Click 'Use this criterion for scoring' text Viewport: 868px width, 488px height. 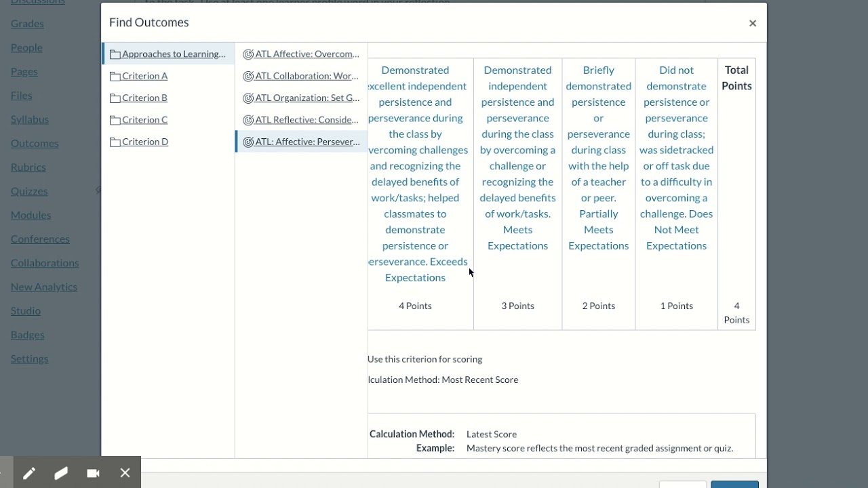[x=425, y=359]
